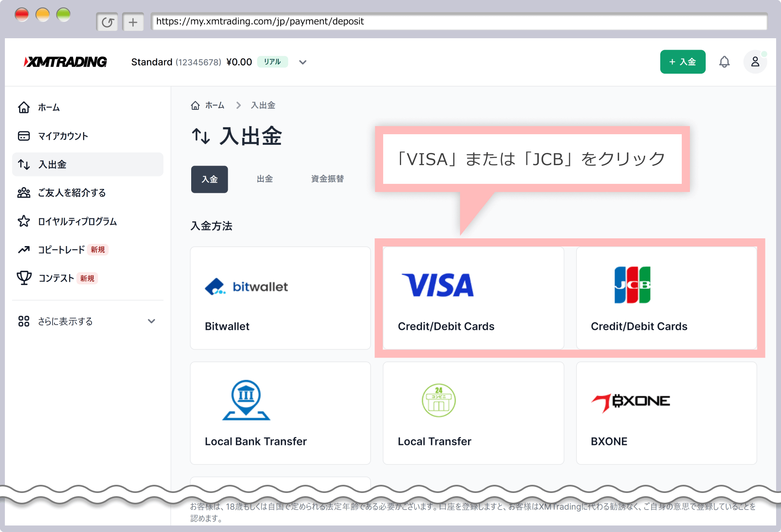Image resolution: width=781 pixels, height=532 pixels.
Task: Switch to the 資金振替 tab
Action: [x=327, y=179]
